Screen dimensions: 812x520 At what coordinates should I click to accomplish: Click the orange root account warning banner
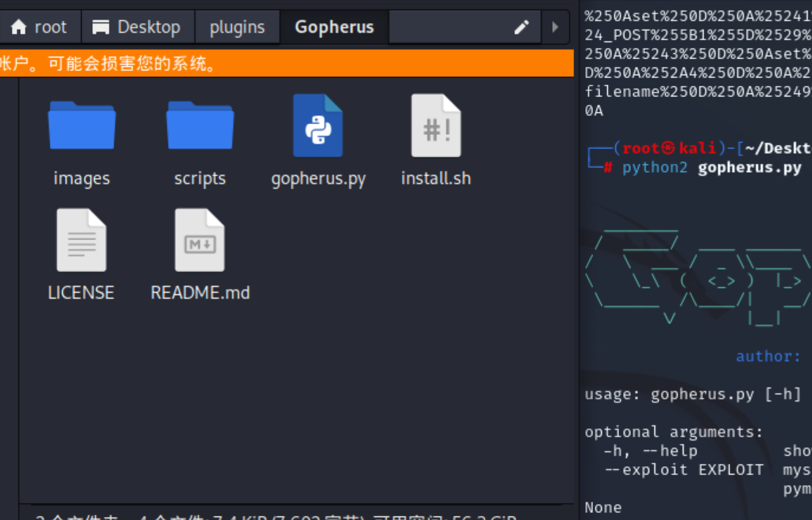(x=287, y=63)
